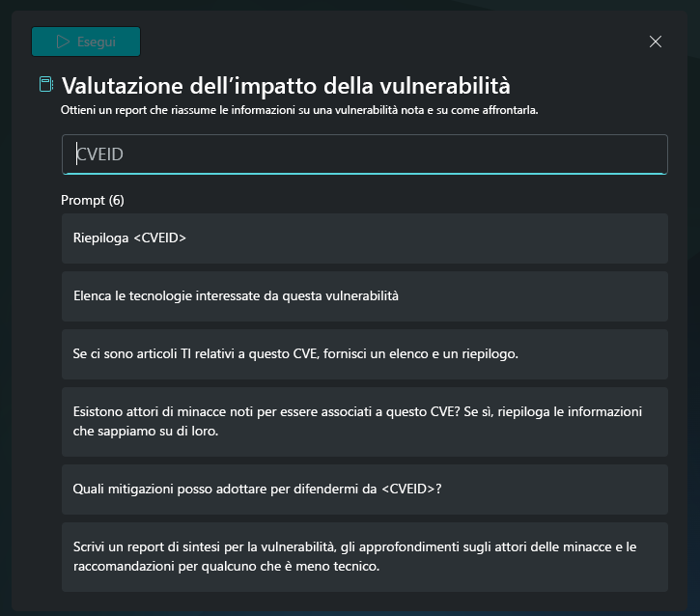Click the word 'Esegui' on the run button
Image resolution: width=700 pixels, height=616 pixels.
[97, 42]
